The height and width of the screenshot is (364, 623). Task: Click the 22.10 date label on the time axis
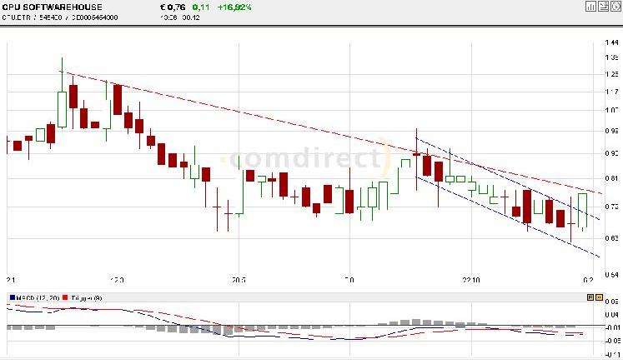pyautogui.click(x=471, y=280)
